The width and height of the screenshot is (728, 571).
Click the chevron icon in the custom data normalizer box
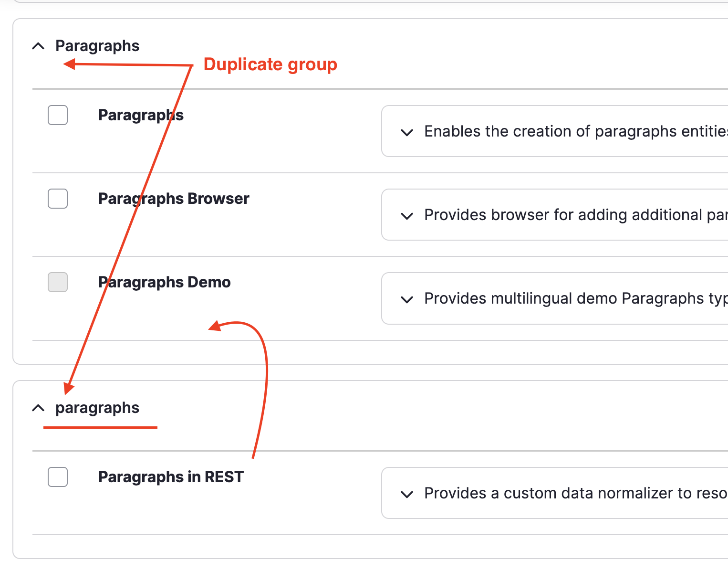(406, 494)
